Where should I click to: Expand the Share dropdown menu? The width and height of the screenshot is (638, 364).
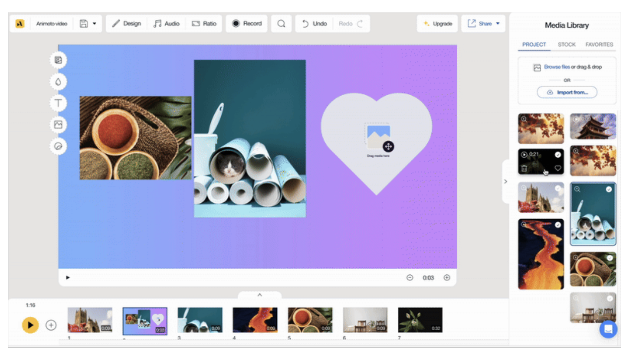[498, 24]
